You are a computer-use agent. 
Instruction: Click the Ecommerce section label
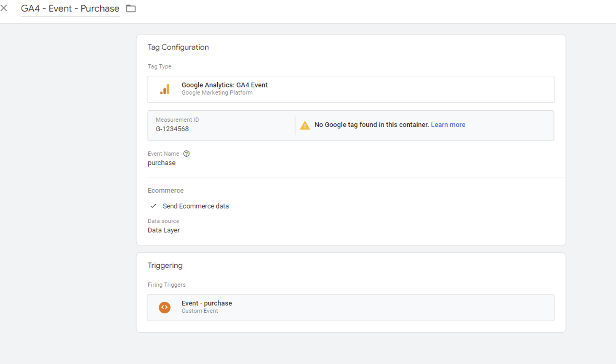pyautogui.click(x=166, y=190)
